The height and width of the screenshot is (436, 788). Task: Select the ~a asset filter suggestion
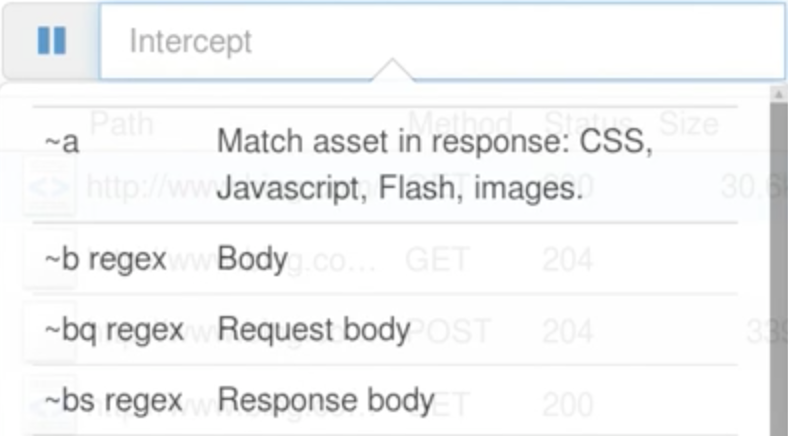pos(385,164)
